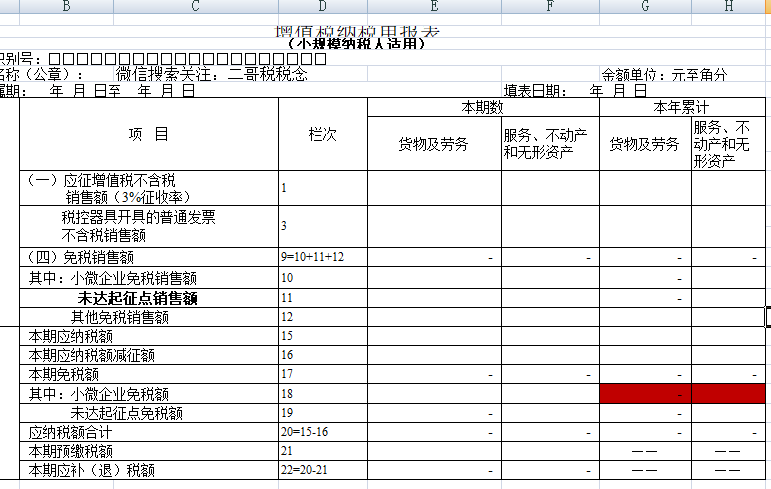Select the '(小规模纳税人适用)' subtitle
This screenshot has width=771, height=489.
(356, 44)
